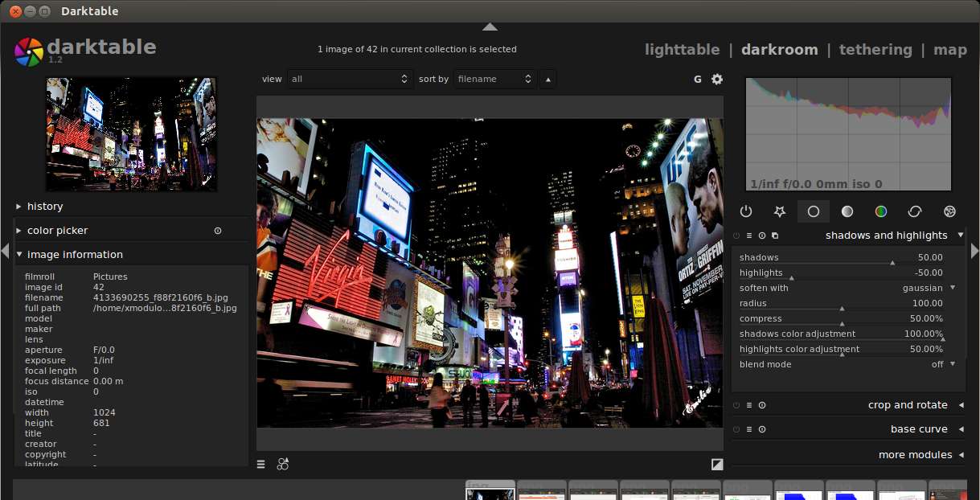Screen dimensions: 980x500
Task: Click the histogram display
Action: click(x=848, y=134)
